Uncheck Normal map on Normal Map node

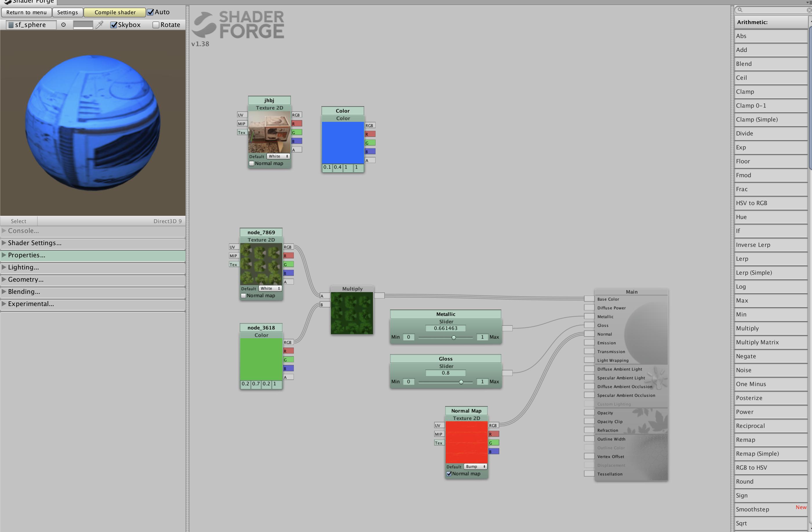coord(449,474)
